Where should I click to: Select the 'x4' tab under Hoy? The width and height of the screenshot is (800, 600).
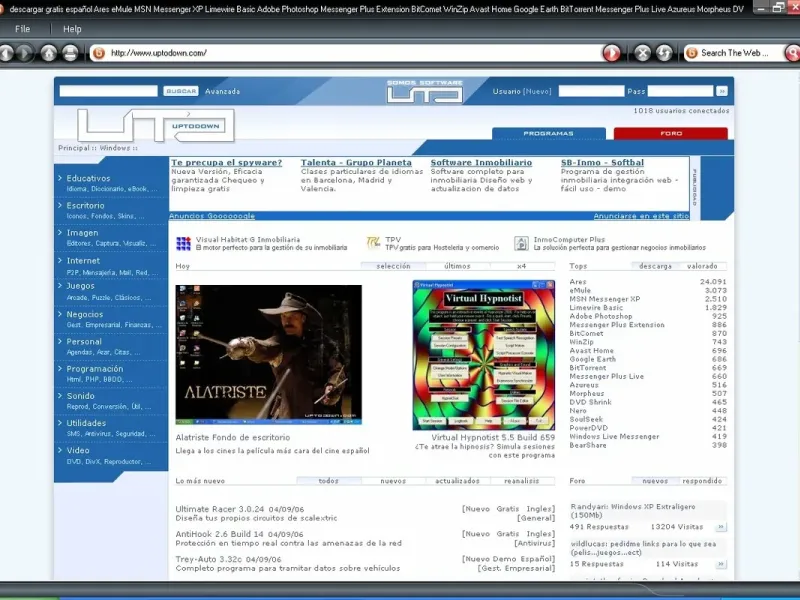pos(521,266)
